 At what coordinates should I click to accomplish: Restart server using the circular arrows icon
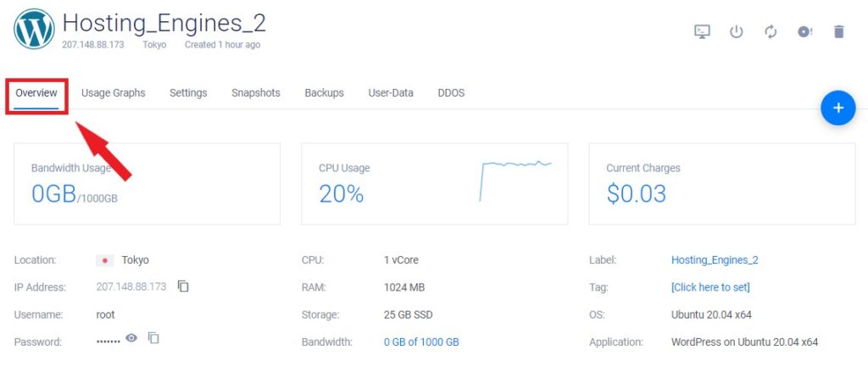point(771,31)
